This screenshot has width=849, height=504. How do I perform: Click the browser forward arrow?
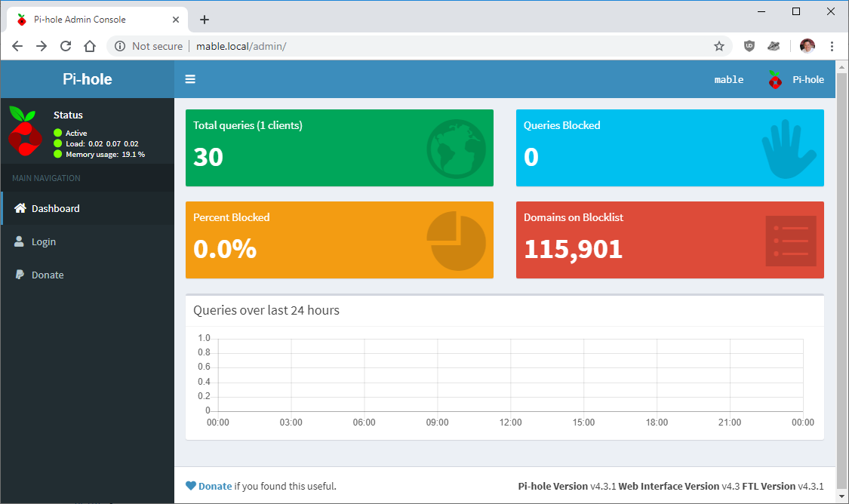(x=42, y=46)
